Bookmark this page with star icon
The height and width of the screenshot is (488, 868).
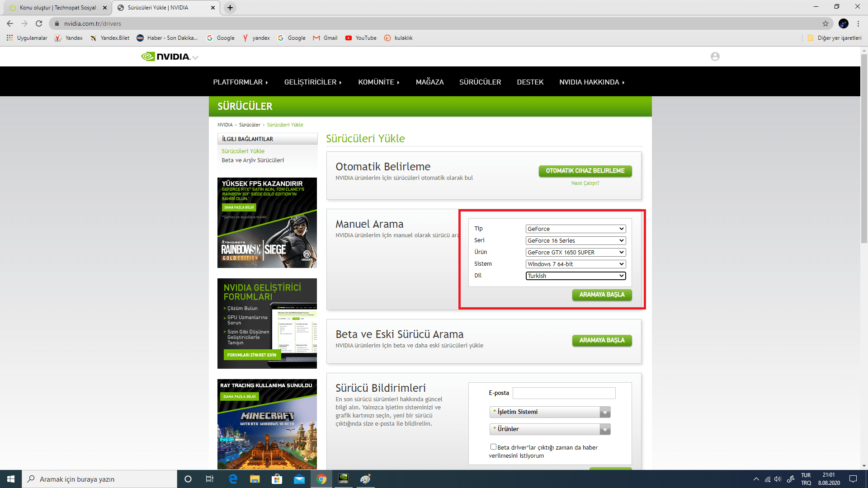pos(825,23)
